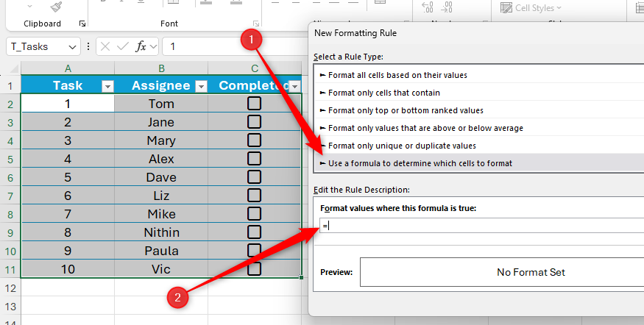Expand the Name Box dropdown
The image size is (644, 325).
72,46
